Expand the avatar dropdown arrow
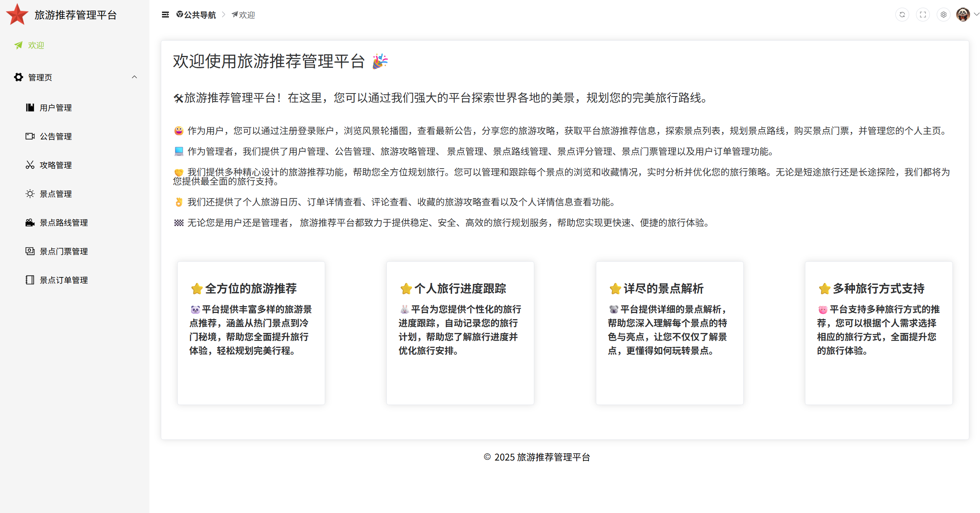 point(976,14)
